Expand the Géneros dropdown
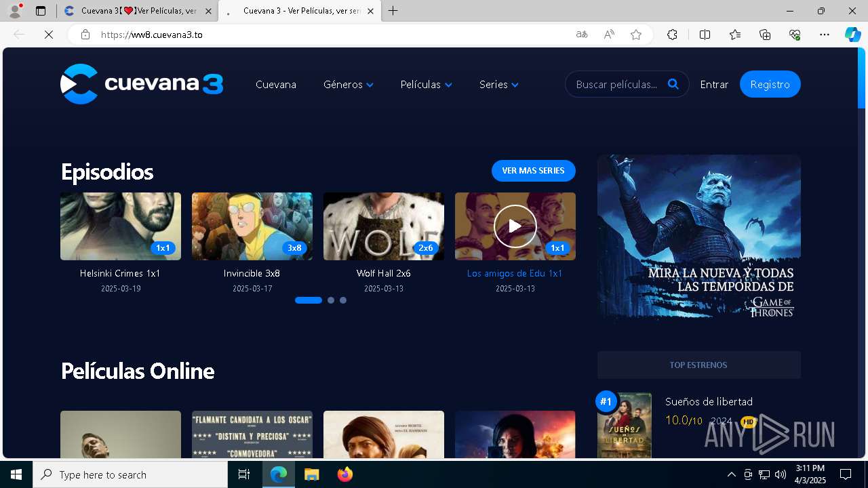This screenshot has width=868, height=488. coord(349,85)
